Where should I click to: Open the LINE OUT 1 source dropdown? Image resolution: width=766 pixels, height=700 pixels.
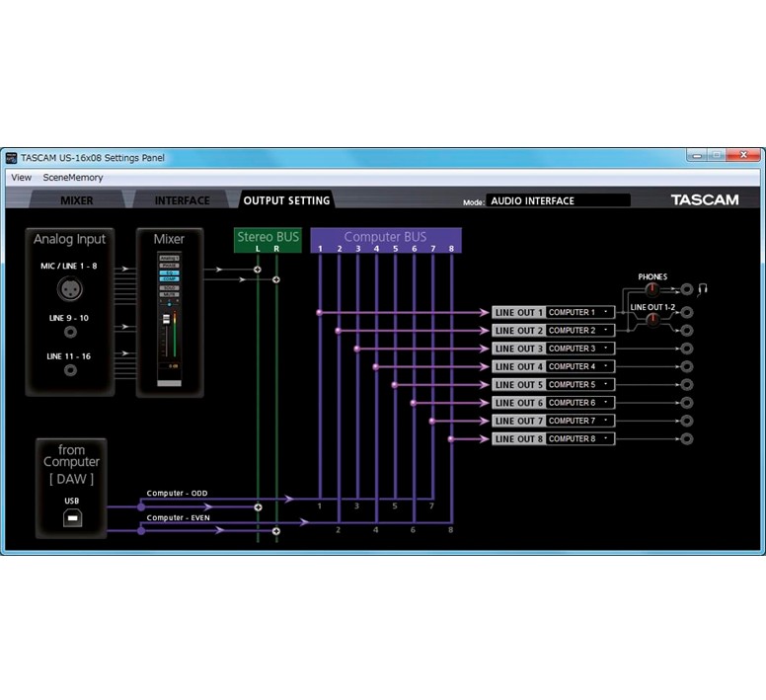580,313
